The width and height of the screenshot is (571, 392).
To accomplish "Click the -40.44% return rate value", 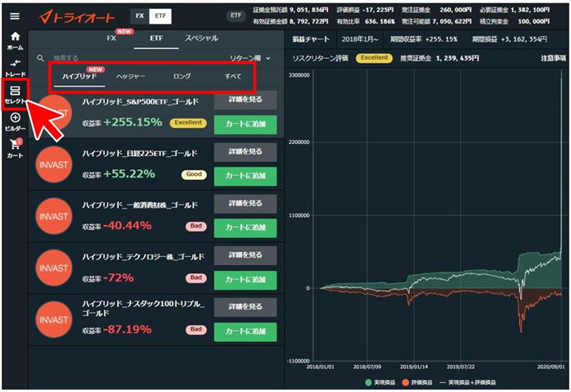I will click(x=127, y=226).
